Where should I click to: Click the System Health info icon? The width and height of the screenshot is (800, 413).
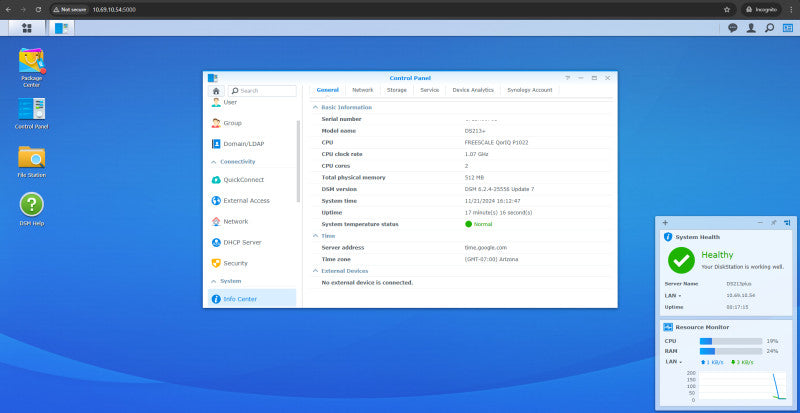click(668, 237)
